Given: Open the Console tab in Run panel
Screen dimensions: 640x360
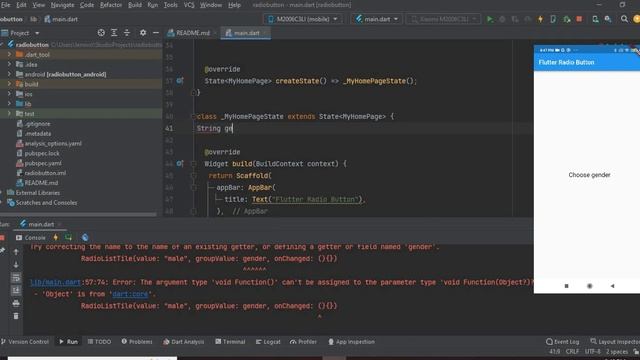Looking at the screenshot, I should (x=31, y=238).
